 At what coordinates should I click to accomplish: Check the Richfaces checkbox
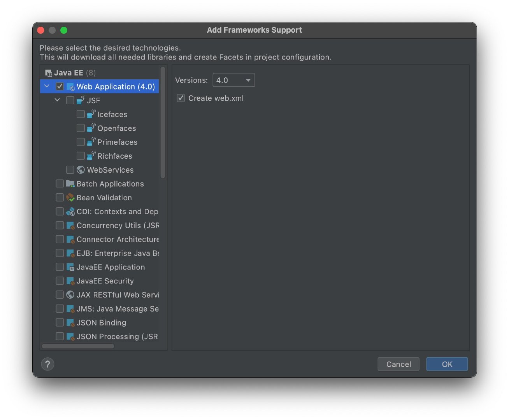81,156
